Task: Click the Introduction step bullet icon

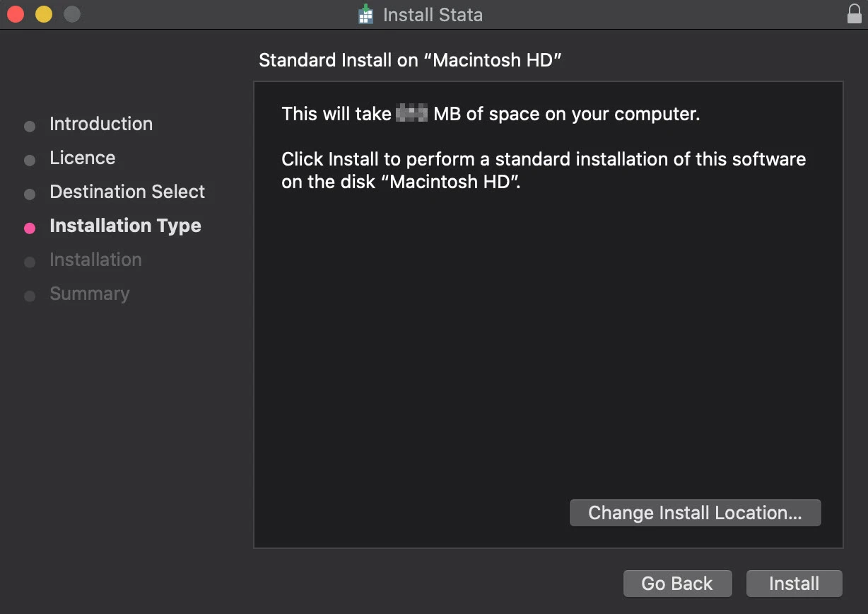Action: (x=30, y=126)
